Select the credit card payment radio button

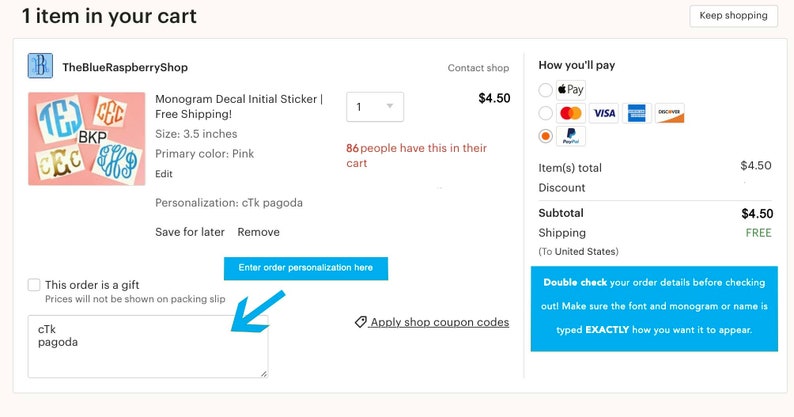point(545,113)
